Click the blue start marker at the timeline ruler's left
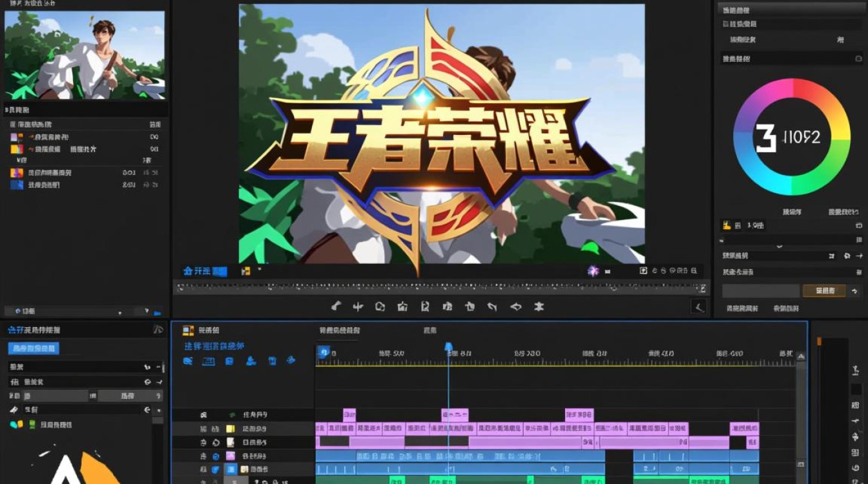Image resolution: width=868 pixels, height=484 pixels. (x=324, y=352)
